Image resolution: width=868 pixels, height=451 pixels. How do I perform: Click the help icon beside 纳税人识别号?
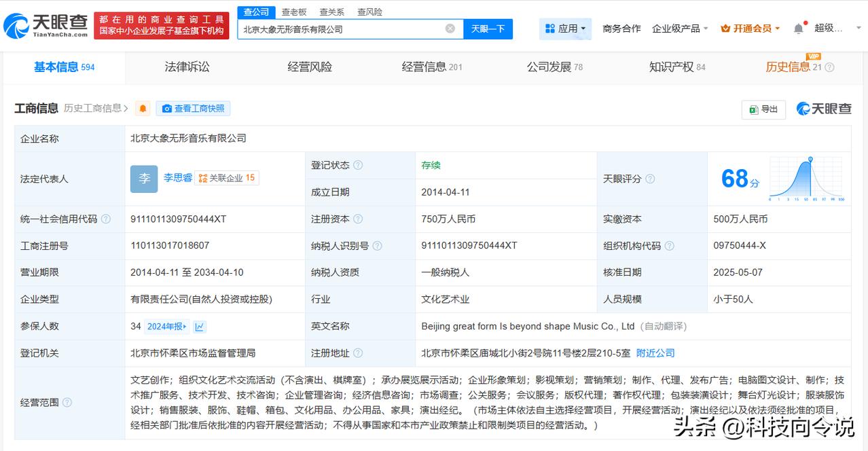[378, 246]
